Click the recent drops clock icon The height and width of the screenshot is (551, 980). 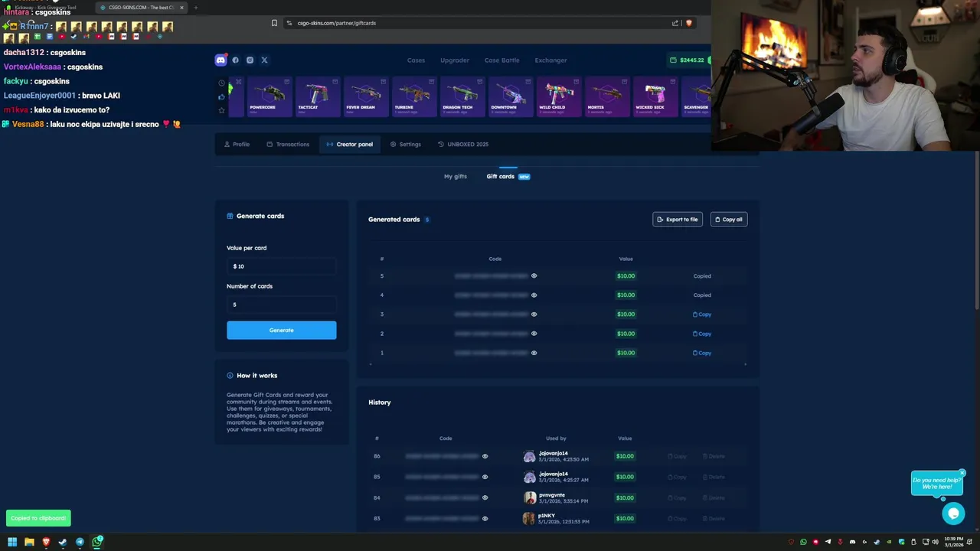tap(221, 83)
